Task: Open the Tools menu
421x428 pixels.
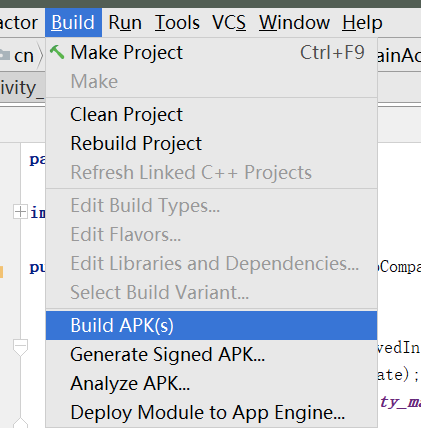Action: (x=177, y=23)
